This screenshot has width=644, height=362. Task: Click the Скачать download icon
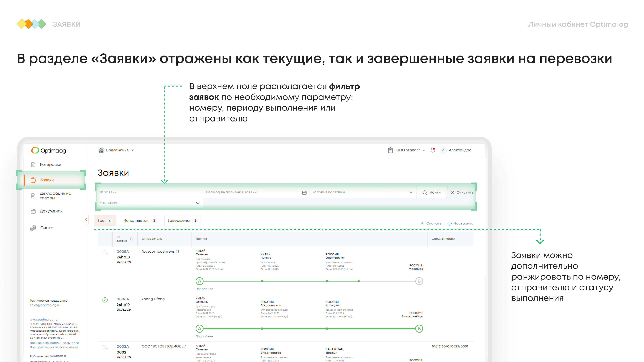pos(422,223)
